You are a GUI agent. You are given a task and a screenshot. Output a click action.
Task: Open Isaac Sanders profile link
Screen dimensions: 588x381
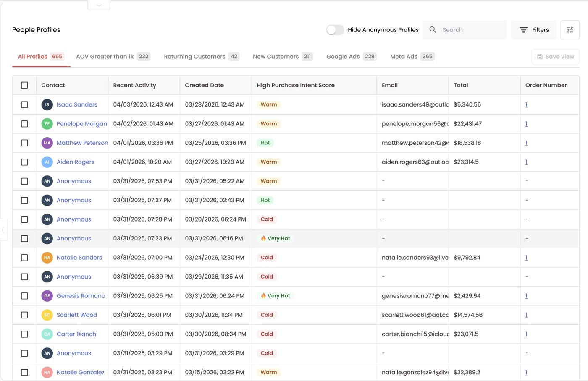point(77,104)
